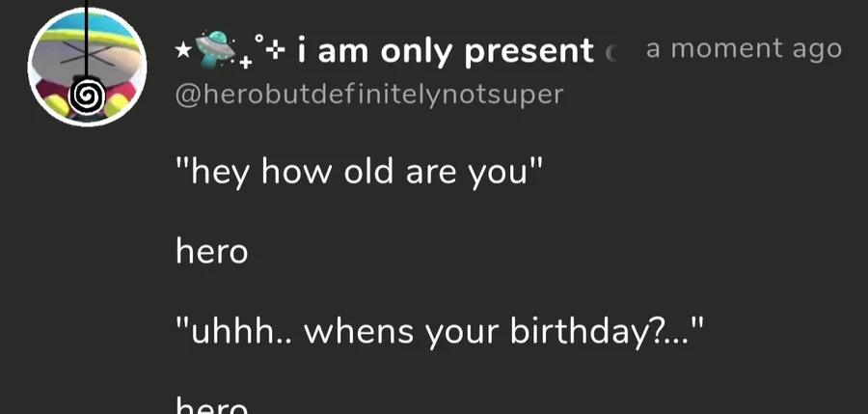
Task: Open the @herobutdefinitelynotsuper profile handle
Action: (x=368, y=95)
